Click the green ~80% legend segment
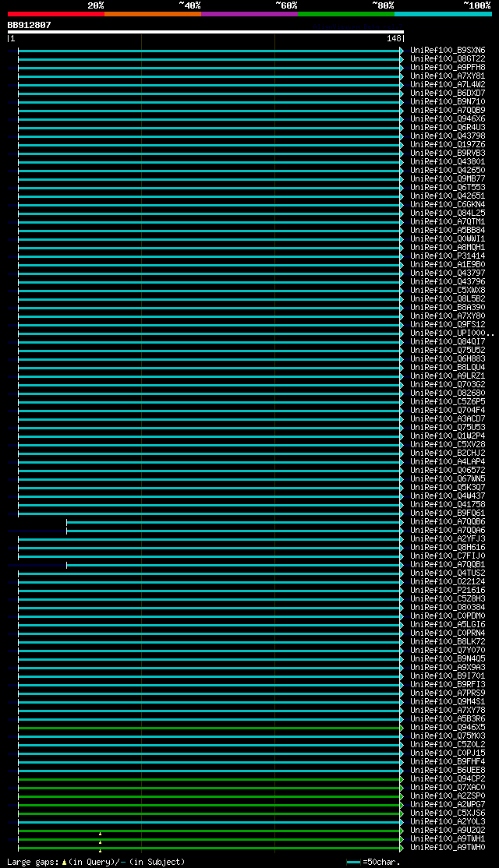This screenshot has height=868, width=499. pyautogui.click(x=346, y=13)
